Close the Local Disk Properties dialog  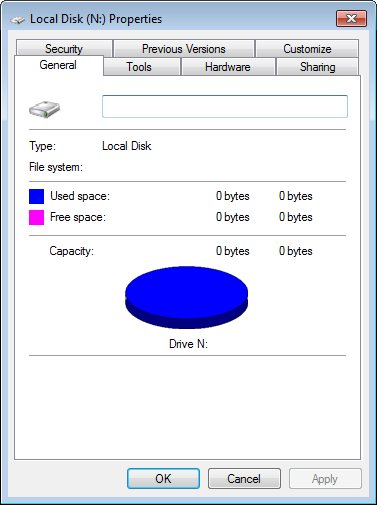click(351, 18)
